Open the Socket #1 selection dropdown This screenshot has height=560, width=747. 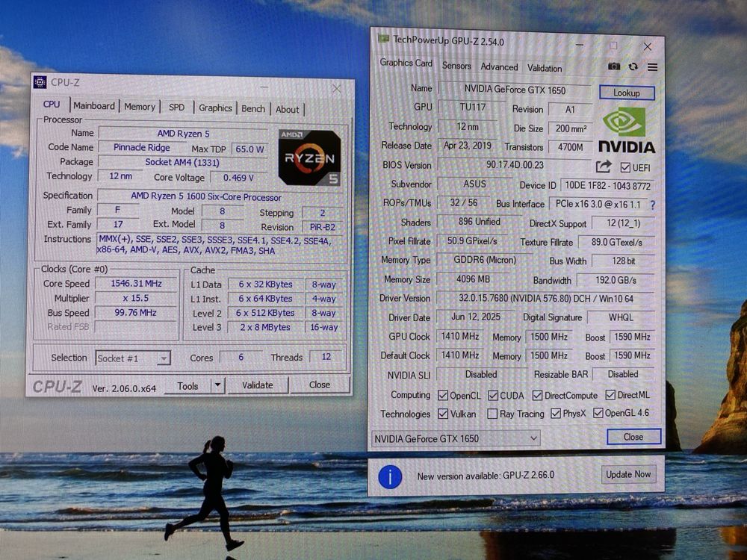point(133,358)
